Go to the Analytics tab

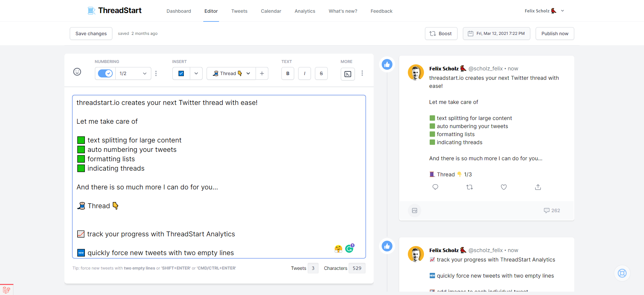[x=305, y=11]
